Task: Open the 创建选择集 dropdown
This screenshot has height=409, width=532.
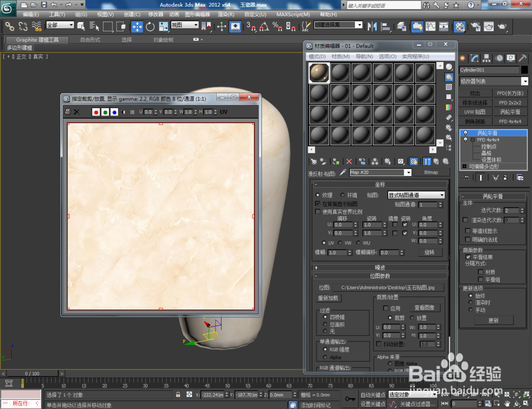Action: [x=338, y=25]
